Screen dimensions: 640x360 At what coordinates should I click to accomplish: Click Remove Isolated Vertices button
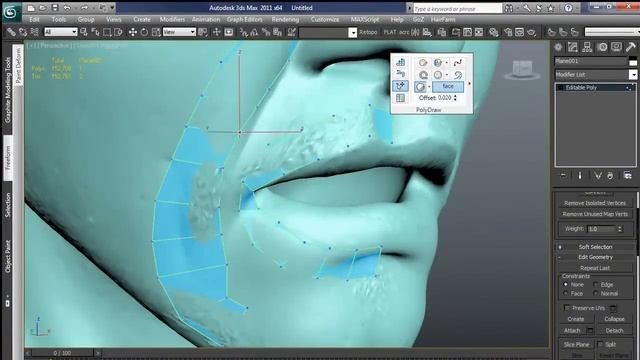(595, 203)
